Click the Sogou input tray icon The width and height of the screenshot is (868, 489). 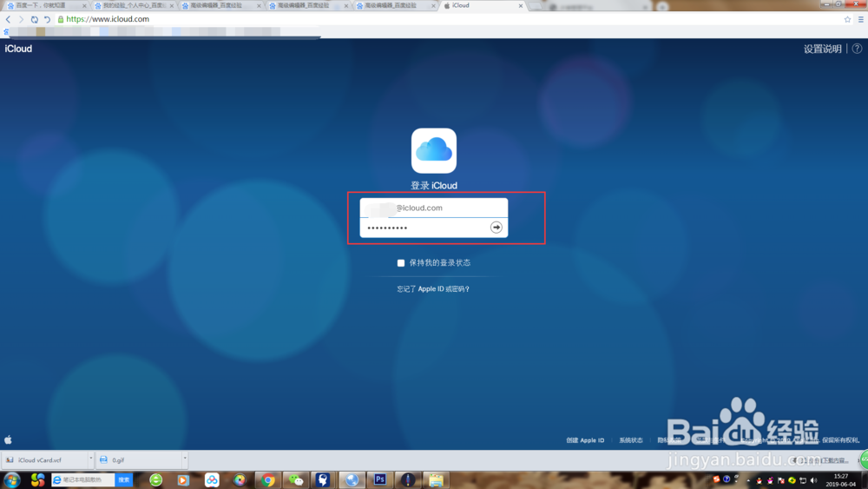tap(716, 479)
